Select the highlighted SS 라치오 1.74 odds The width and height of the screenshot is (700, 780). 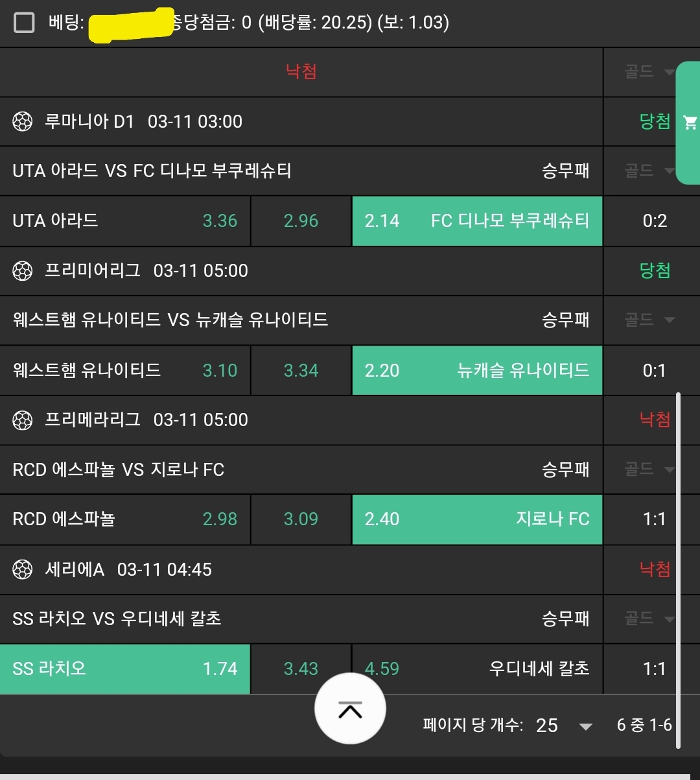(x=125, y=668)
